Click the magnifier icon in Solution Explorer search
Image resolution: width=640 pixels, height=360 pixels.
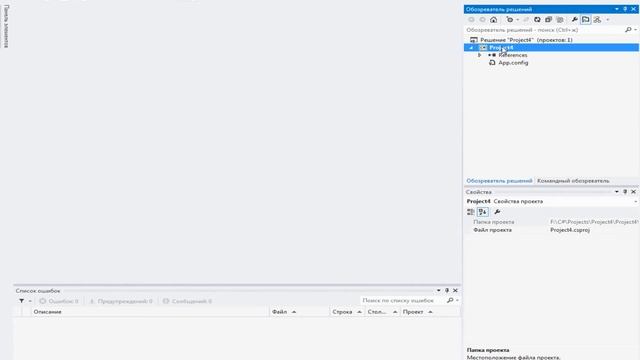(628, 30)
